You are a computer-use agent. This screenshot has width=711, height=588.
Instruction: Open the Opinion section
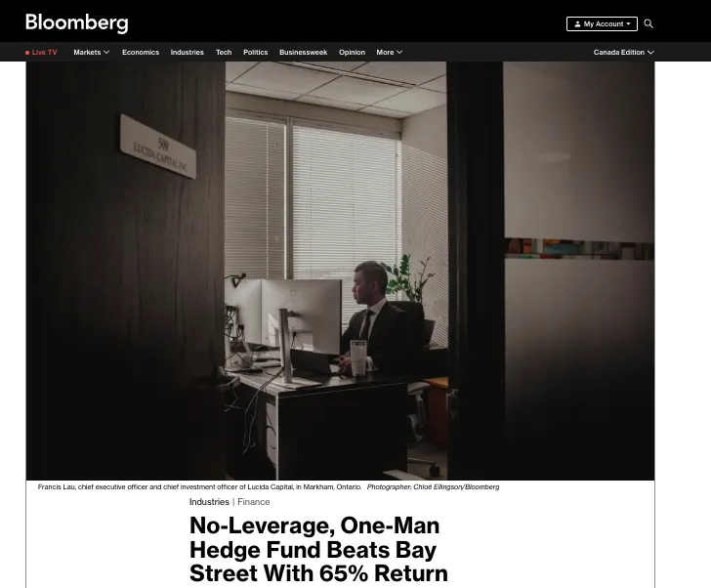[352, 52]
